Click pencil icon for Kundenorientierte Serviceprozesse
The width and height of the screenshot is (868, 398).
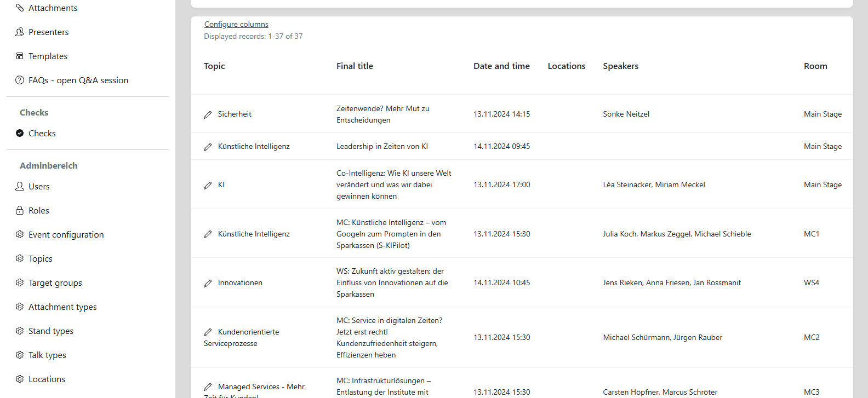pyautogui.click(x=208, y=332)
